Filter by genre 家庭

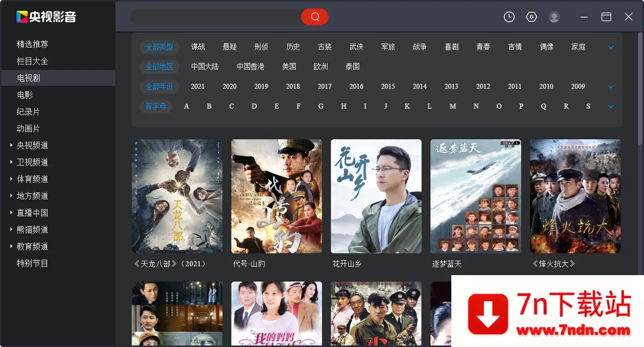pos(579,47)
